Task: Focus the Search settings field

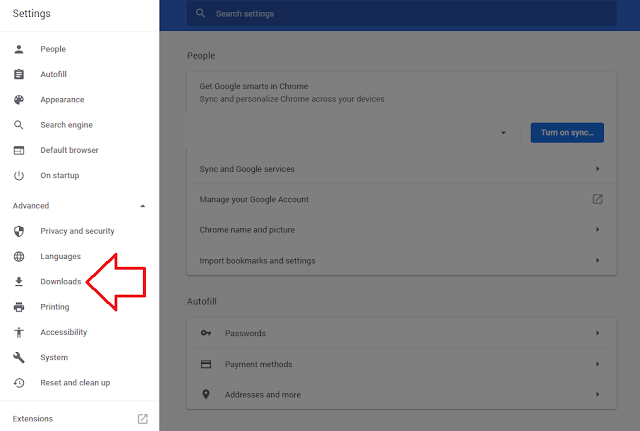Action: pyautogui.click(x=400, y=14)
